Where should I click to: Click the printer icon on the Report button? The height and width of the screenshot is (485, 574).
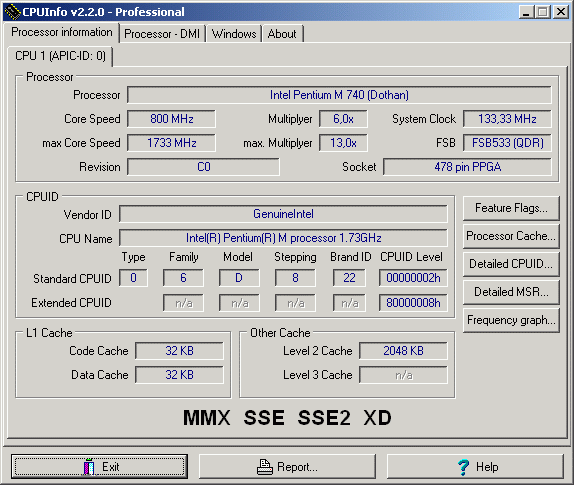coord(265,467)
